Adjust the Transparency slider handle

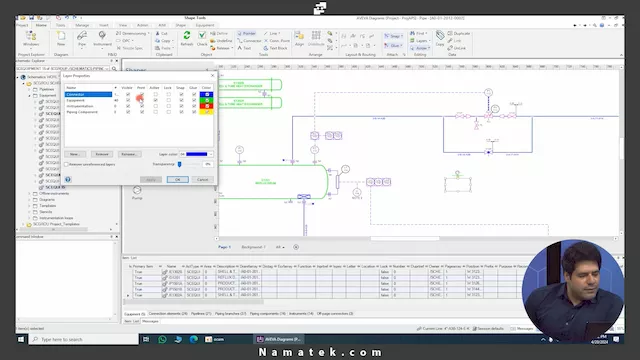pos(180,164)
